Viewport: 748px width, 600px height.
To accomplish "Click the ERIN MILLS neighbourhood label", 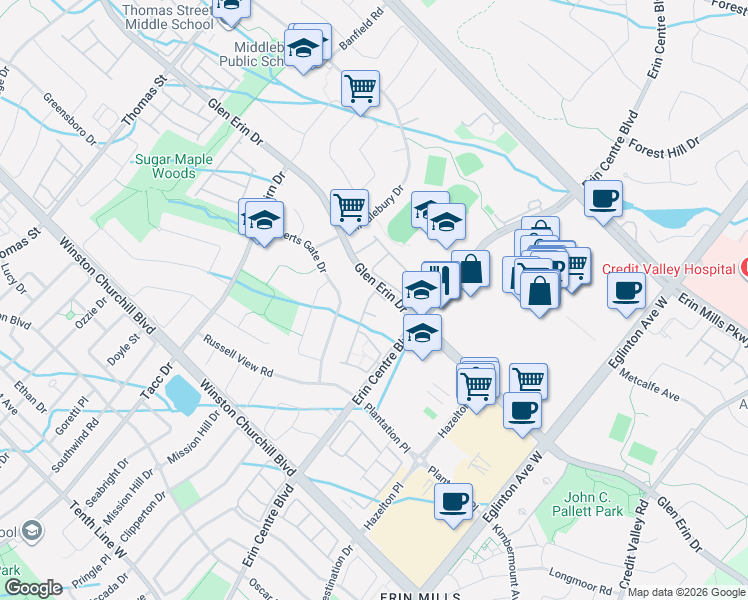I will tap(420, 596).
